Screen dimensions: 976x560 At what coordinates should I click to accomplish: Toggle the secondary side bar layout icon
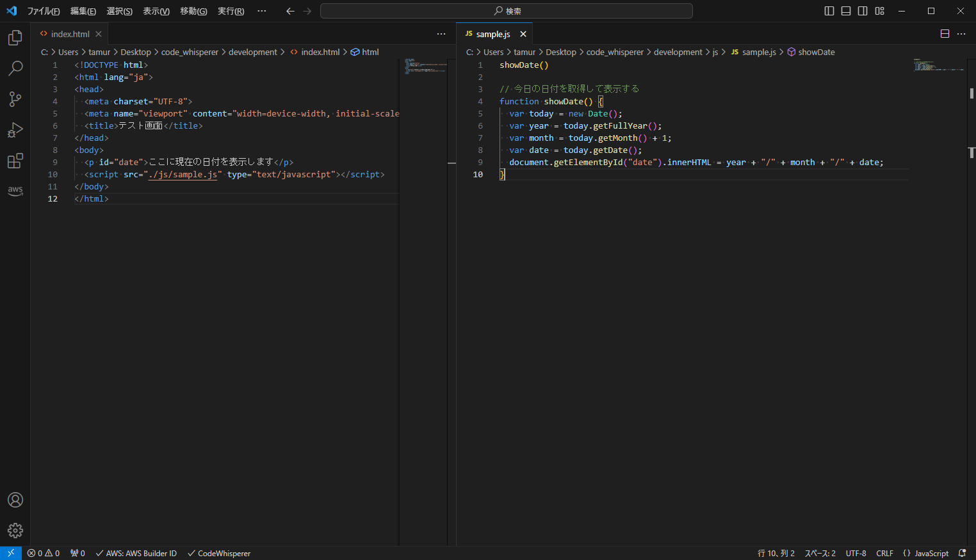click(863, 11)
